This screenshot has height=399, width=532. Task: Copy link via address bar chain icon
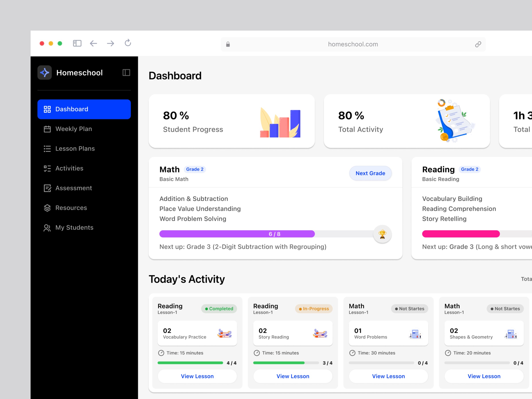click(478, 44)
